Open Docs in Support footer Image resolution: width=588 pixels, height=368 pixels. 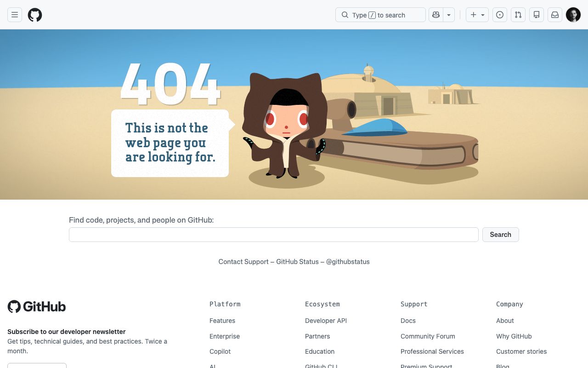point(408,321)
